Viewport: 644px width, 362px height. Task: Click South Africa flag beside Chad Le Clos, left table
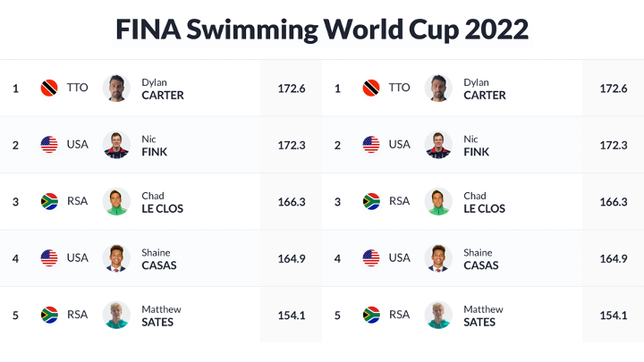[x=49, y=201]
